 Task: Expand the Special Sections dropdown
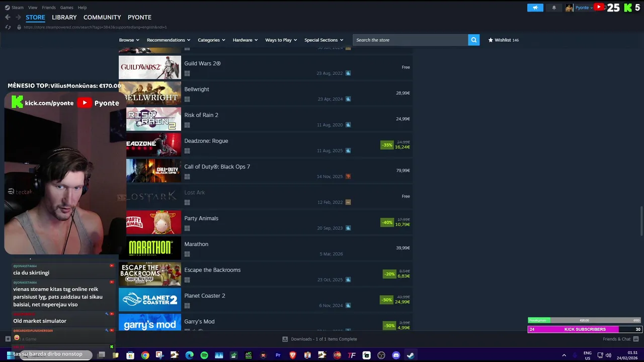tap(324, 40)
